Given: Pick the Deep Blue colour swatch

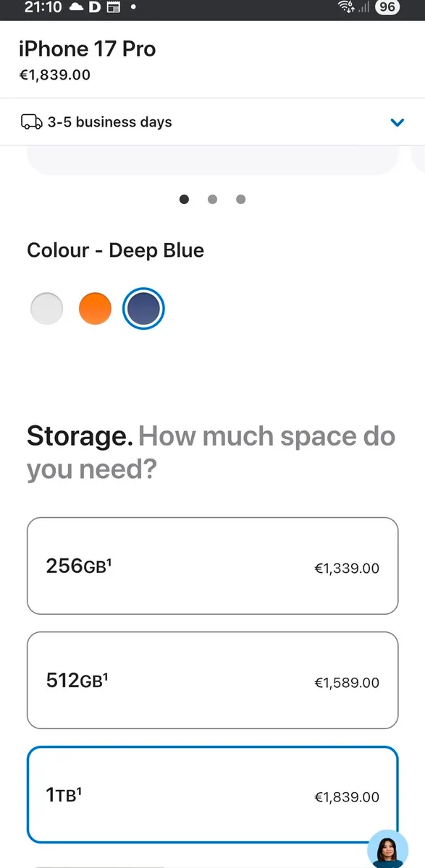Looking at the screenshot, I should tap(143, 309).
